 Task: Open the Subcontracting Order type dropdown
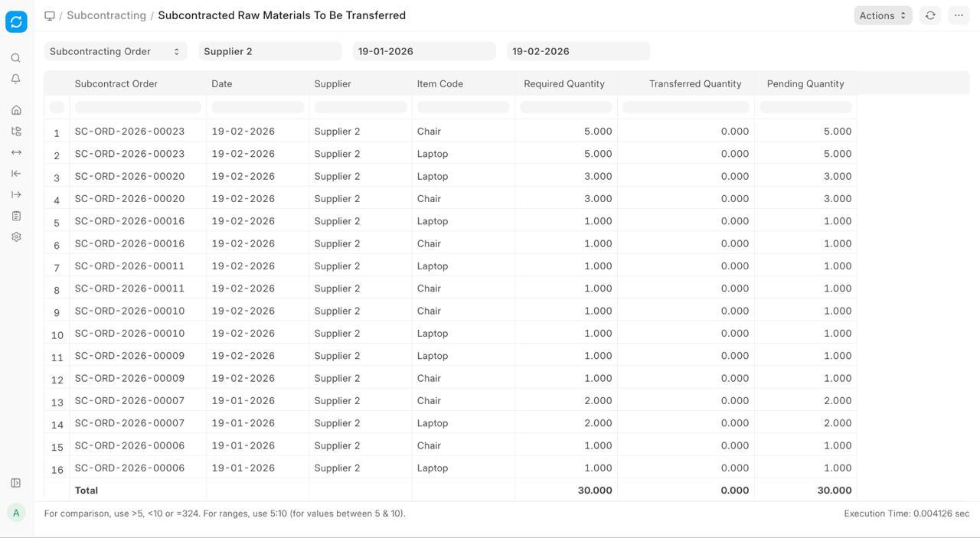115,51
